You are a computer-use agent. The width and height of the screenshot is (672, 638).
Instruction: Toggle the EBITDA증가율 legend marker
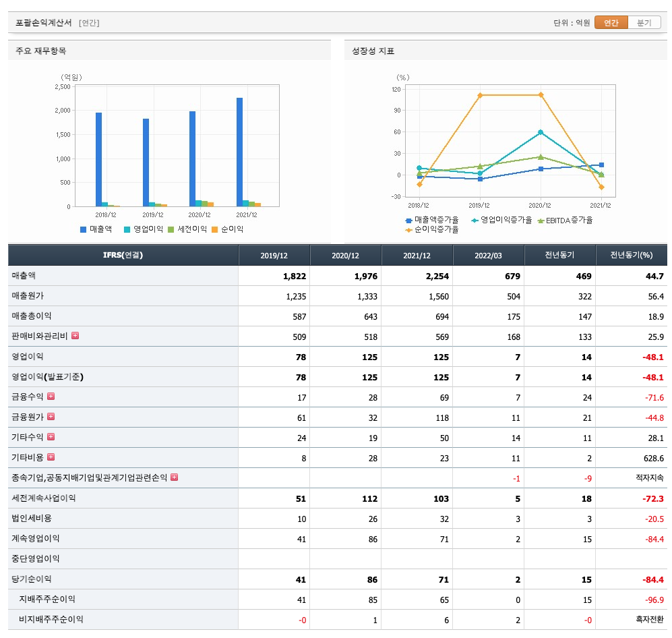[541, 221]
